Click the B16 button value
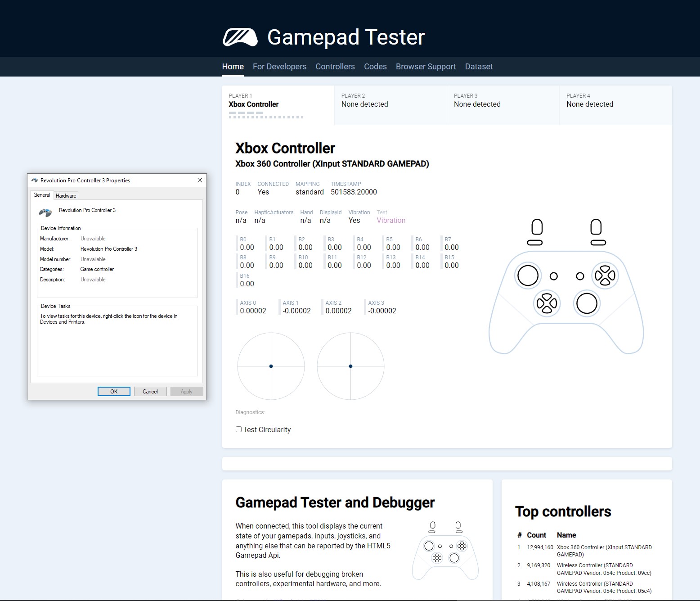 tap(247, 284)
